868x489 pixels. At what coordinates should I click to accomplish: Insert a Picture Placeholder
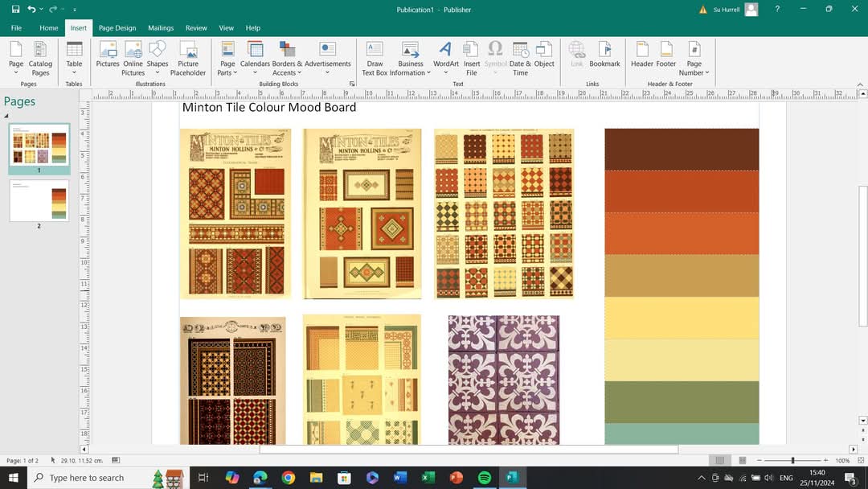click(187, 58)
